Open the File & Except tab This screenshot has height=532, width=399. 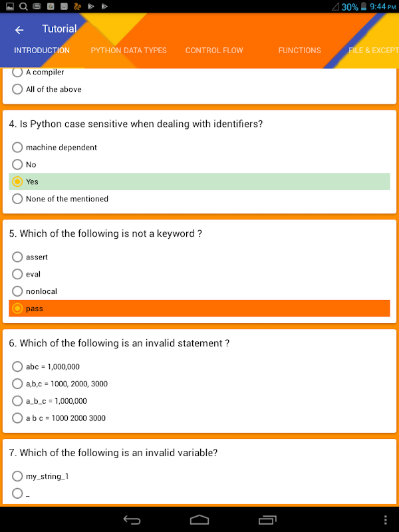tap(374, 51)
